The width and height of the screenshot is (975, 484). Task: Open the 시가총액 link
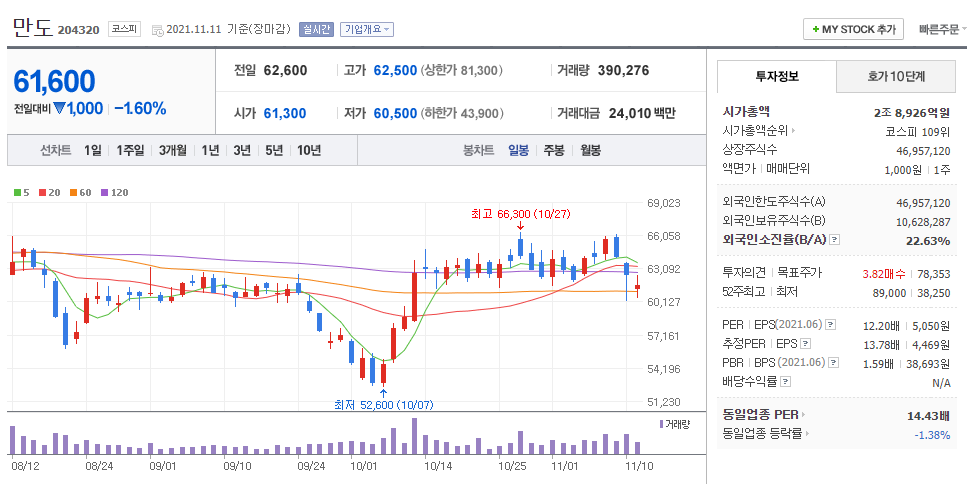[x=746, y=112]
